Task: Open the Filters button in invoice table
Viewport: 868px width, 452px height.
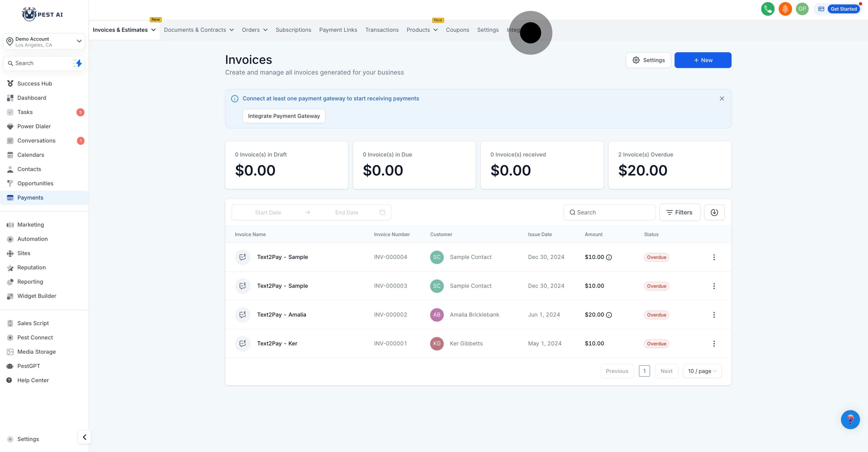Action: [679, 212]
